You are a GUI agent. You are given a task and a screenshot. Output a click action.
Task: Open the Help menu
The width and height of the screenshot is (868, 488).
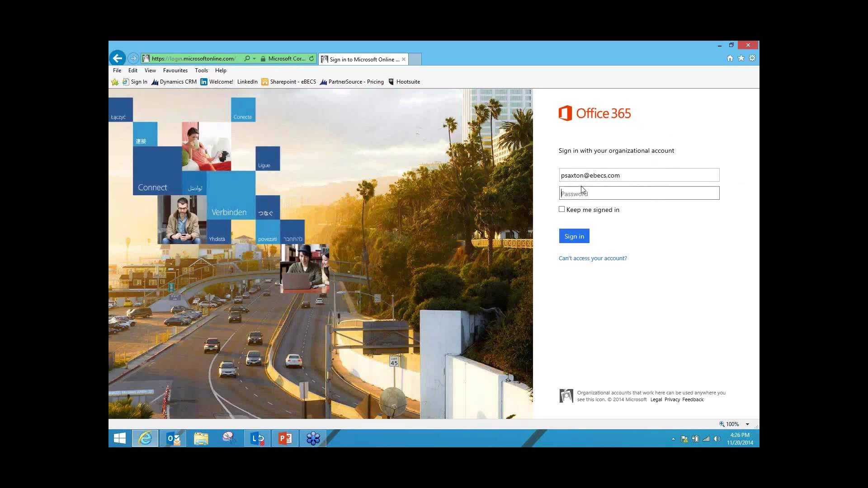221,70
